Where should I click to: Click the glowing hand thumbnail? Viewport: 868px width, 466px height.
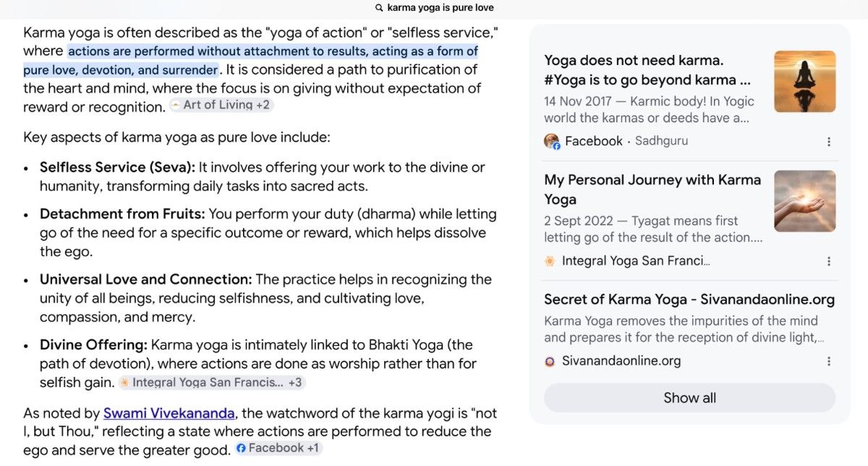804,201
